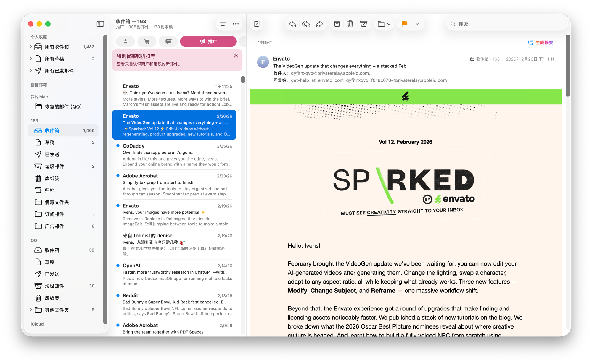Screen dimensions: 592x364
Task: Click the reply arrow icon
Action: (x=292, y=24)
